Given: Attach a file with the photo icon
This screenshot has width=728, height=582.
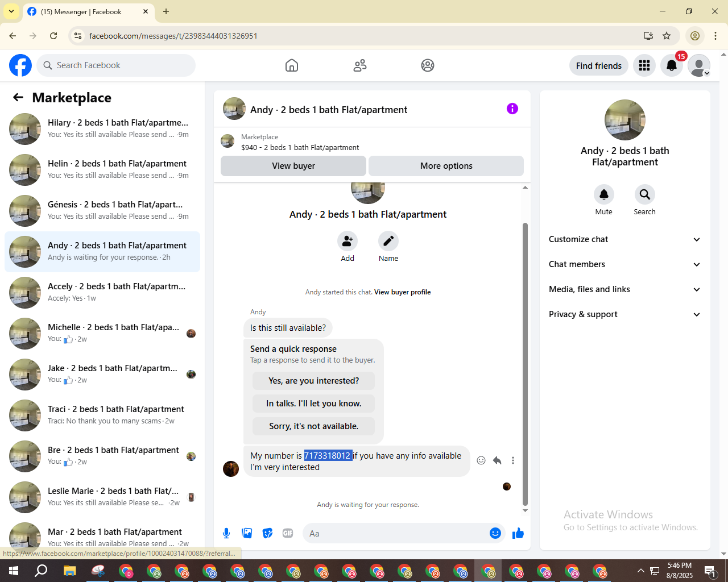Looking at the screenshot, I should click(x=247, y=533).
